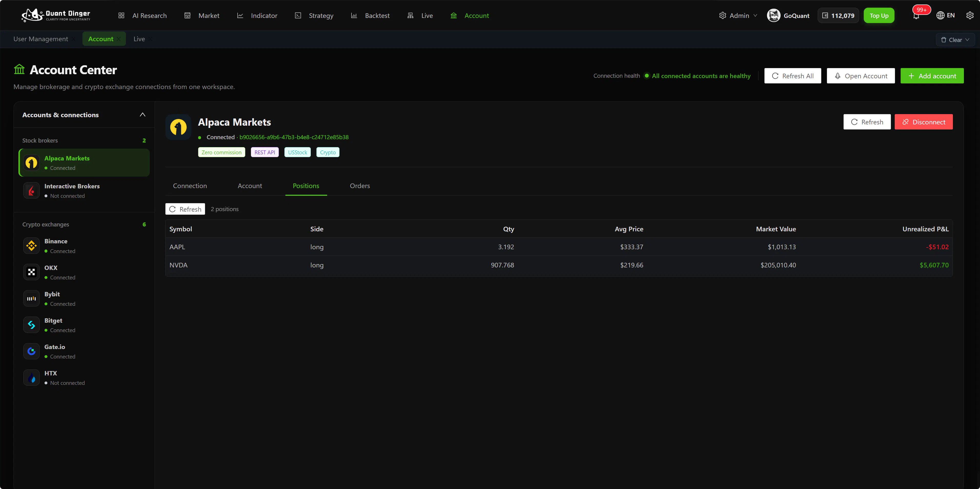Click the AAPL unrealized P&L -$51.02
Image resolution: width=980 pixels, height=489 pixels.
coord(937,247)
